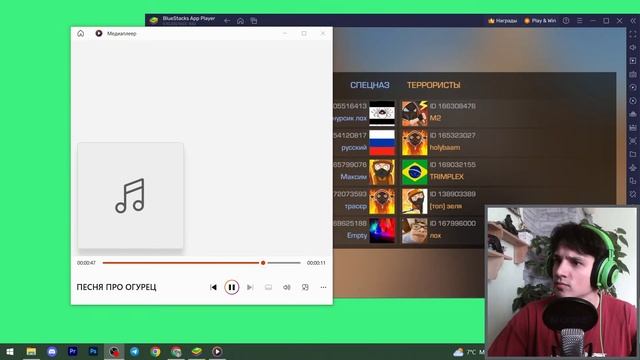Open Telegram from the taskbar
This screenshot has height=360, width=640.
point(135,352)
